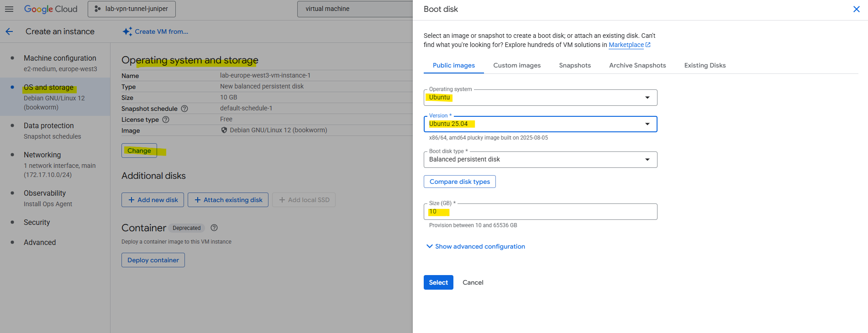Click the Select button
Viewport: 868px width, 333px height.
pyautogui.click(x=438, y=282)
